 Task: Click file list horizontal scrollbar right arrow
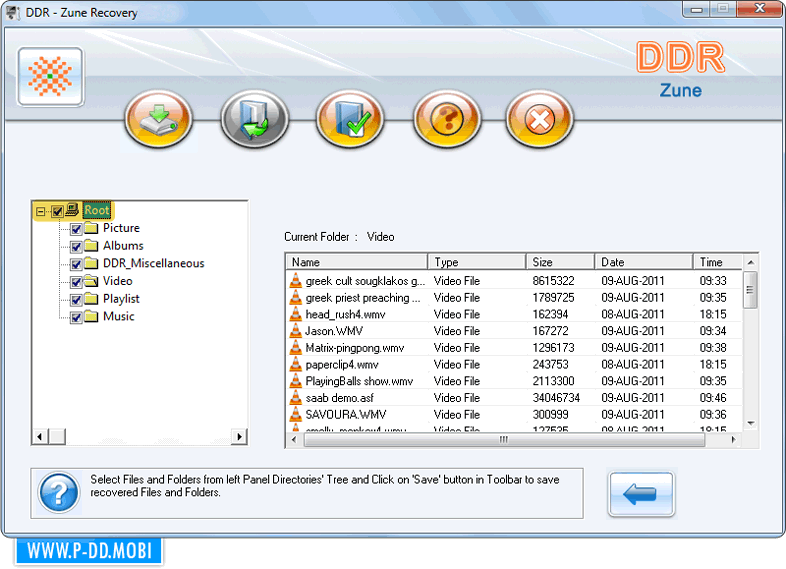click(733, 440)
